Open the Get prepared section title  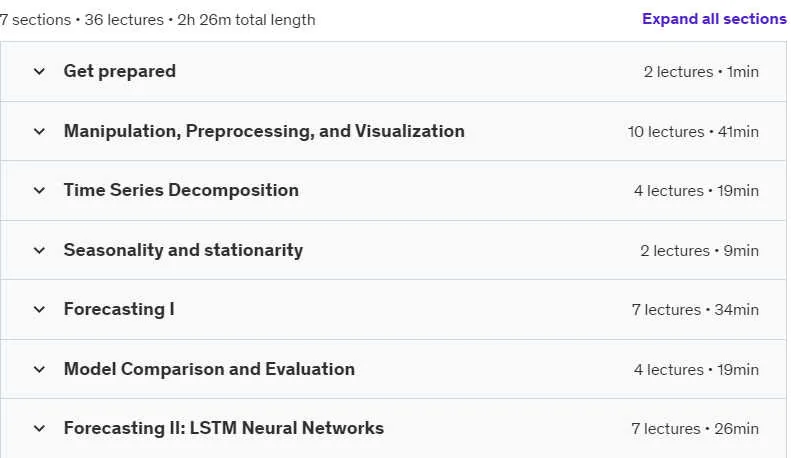click(x=120, y=71)
